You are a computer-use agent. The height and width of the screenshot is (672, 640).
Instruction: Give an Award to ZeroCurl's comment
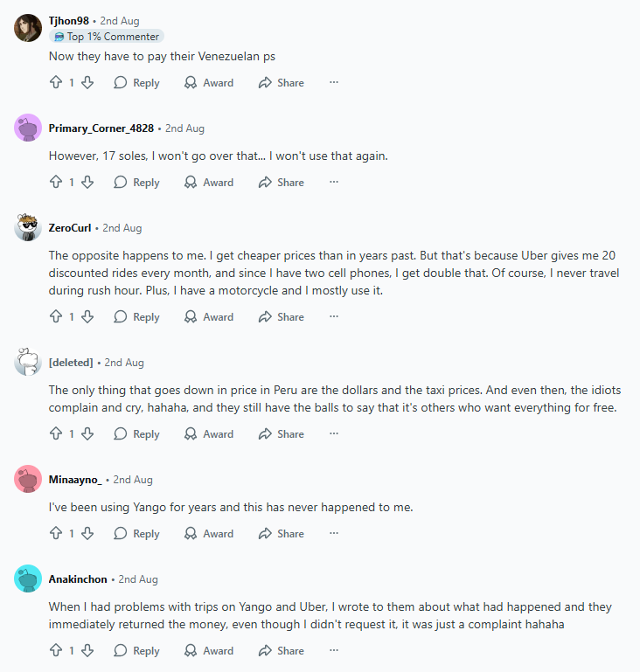coord(209,317)
